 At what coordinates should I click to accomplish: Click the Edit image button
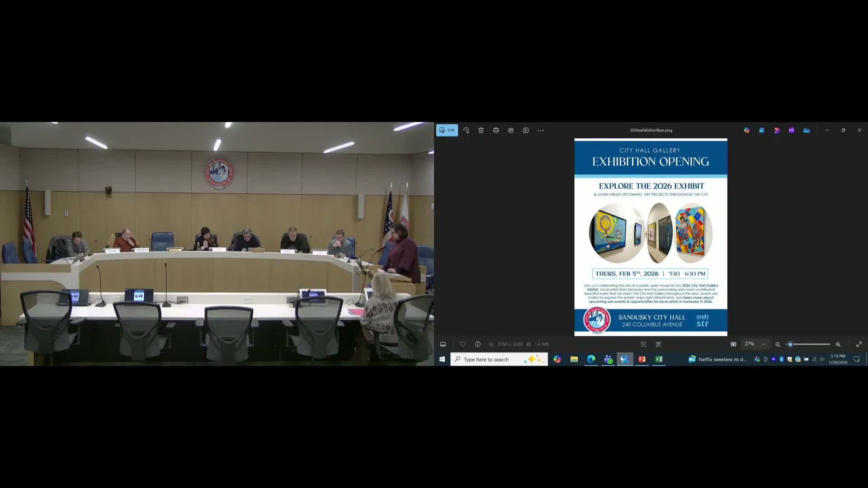point(447,130)
